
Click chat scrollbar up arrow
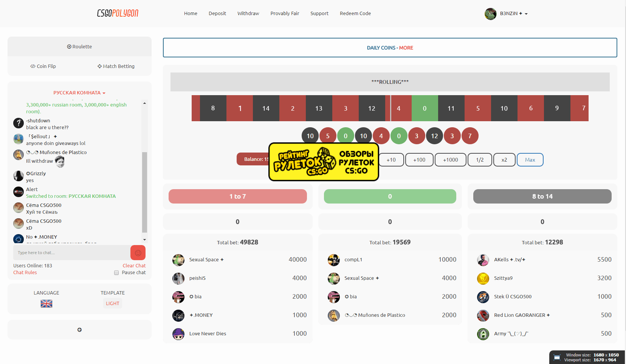click(x=144, y=103)
